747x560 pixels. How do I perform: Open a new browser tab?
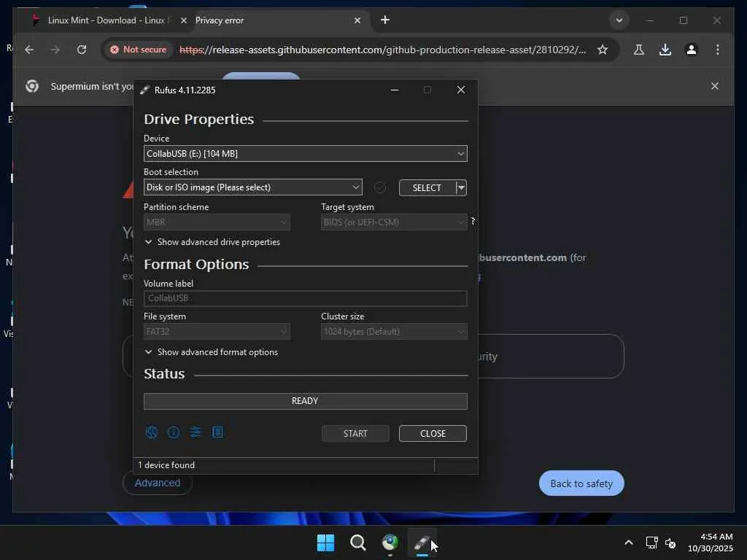pos(385,20)
